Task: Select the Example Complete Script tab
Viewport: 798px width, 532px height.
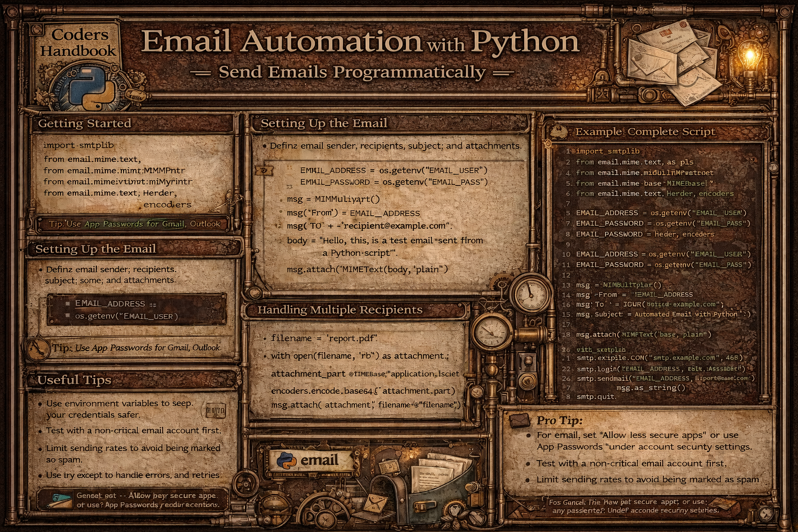Action: pos(645,132)
